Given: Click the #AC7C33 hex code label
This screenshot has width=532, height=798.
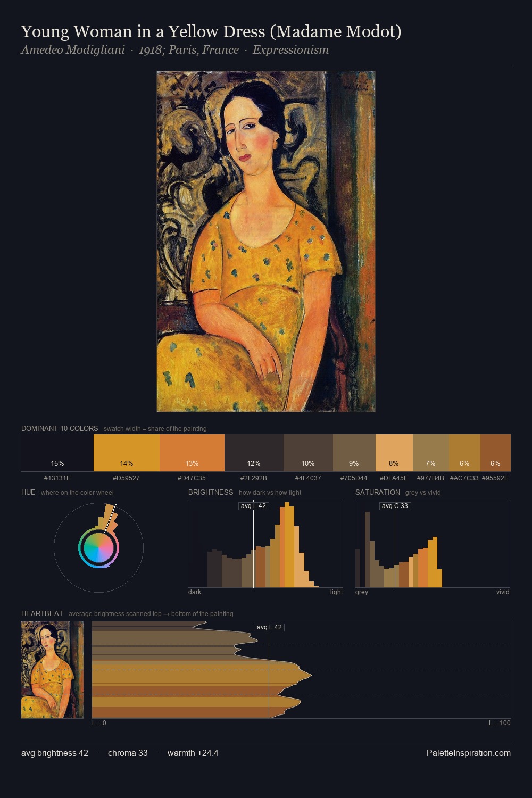Looking at the screenshot, I should [x=464, y=478].
